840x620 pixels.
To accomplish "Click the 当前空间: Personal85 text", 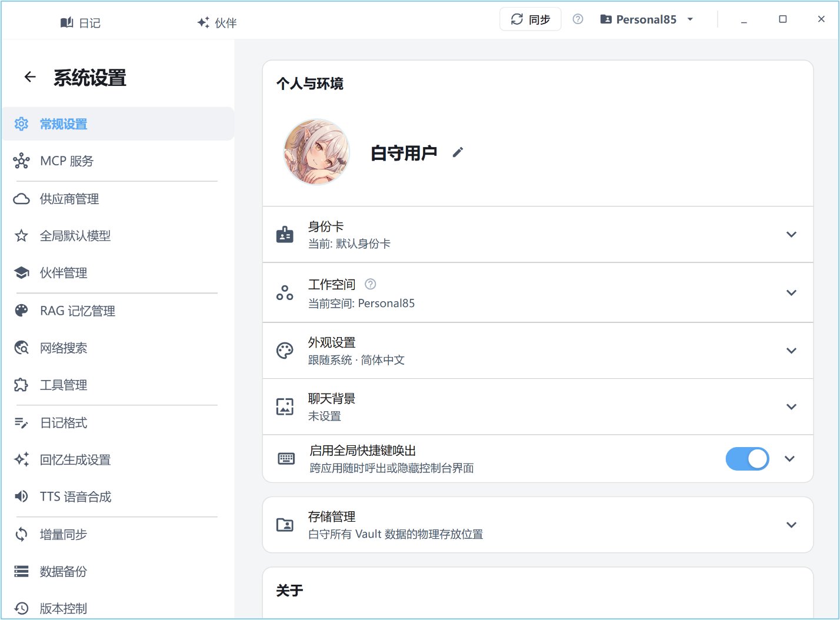I will 361,304.
